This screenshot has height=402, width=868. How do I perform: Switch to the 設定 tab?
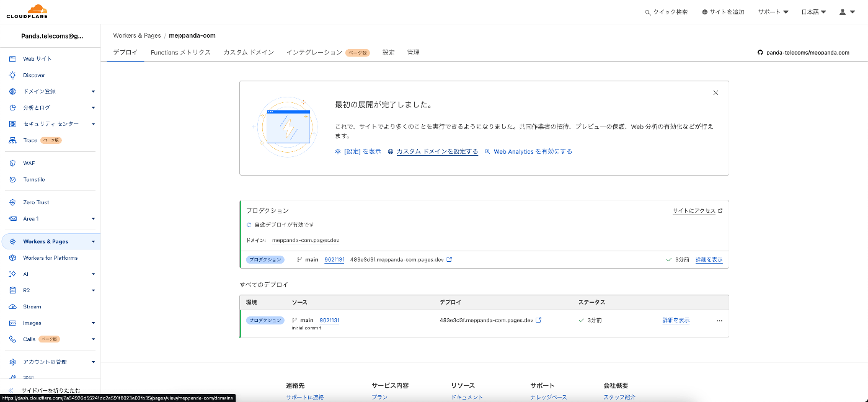pos(388,53)
